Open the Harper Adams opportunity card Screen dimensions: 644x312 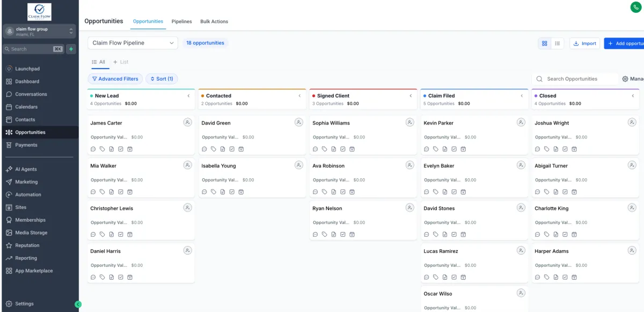[586, 263]
